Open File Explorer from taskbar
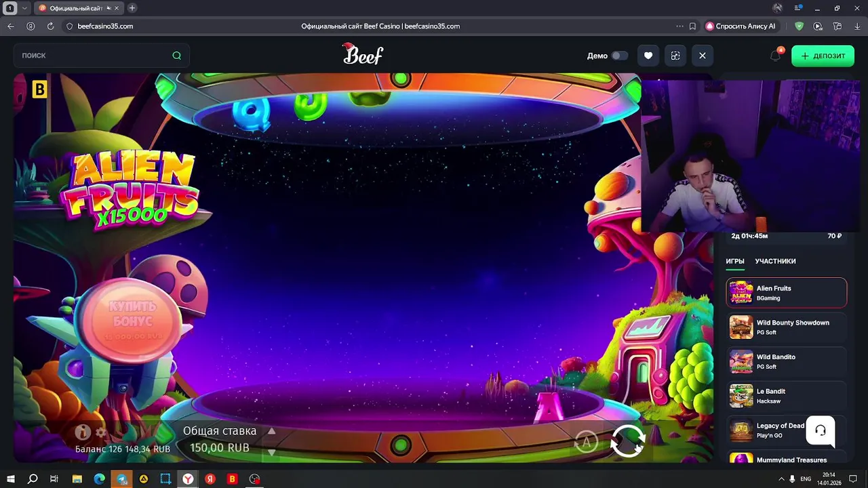This screenshot has height=488, width=868. (77, 479)
